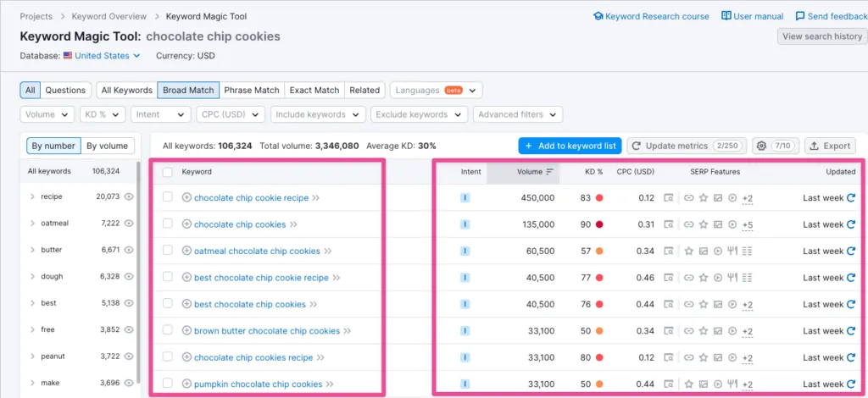Click the video SERP icon in chocolate chip cookies recipe row
Image resolution: width=868 pixels, height=398 pixels.
coord(732,357)
